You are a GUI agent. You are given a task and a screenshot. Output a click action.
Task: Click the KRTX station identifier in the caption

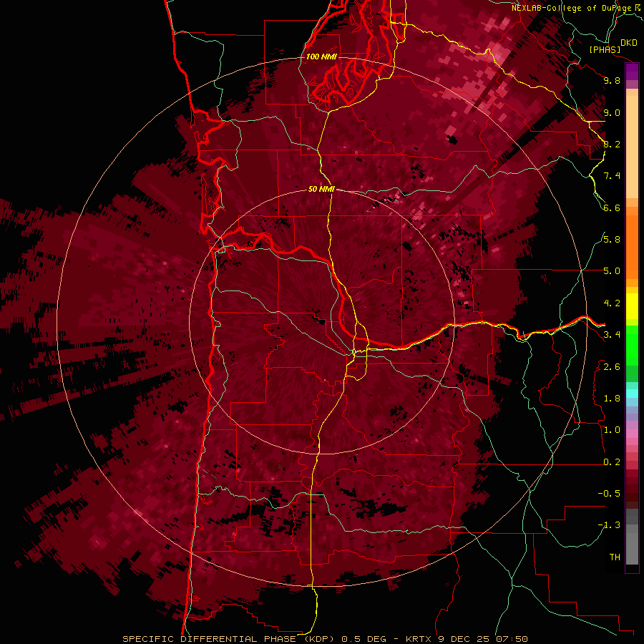pos(420,639)
